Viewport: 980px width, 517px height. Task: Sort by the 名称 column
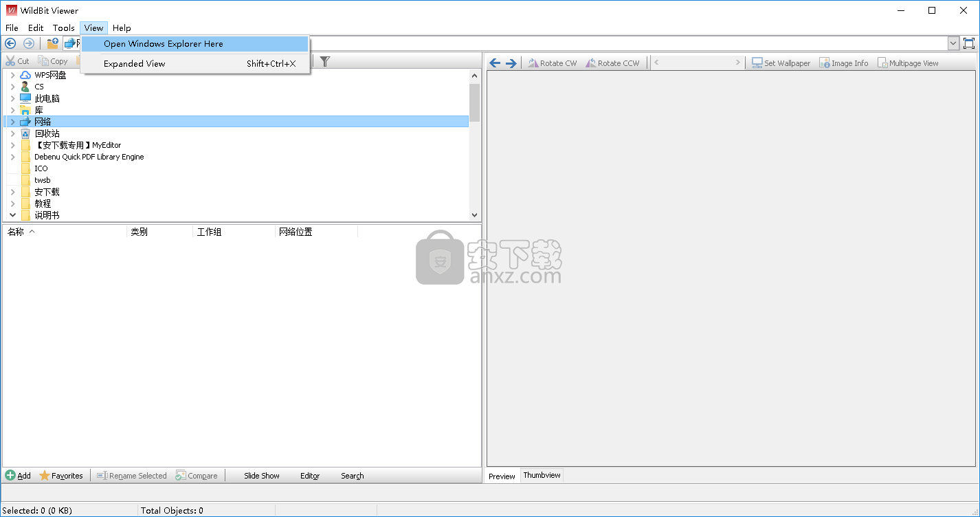(65, 232)
